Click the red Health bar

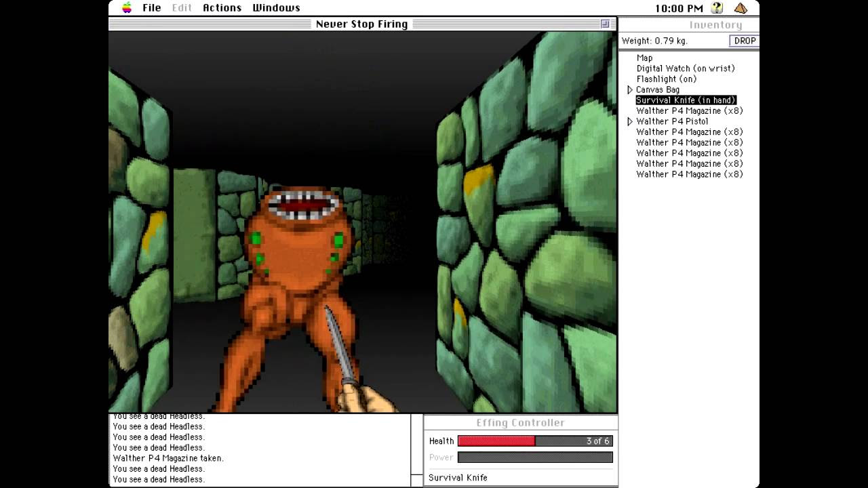(496, 441)
